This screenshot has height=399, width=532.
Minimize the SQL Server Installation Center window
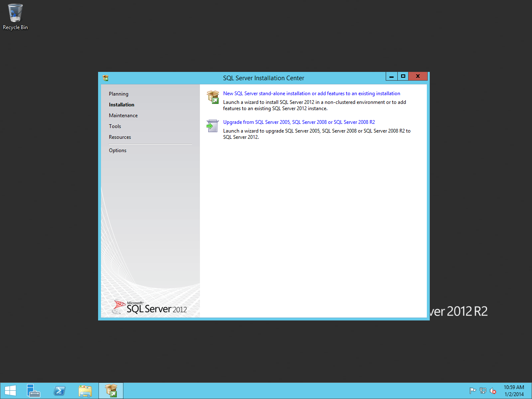392,76
